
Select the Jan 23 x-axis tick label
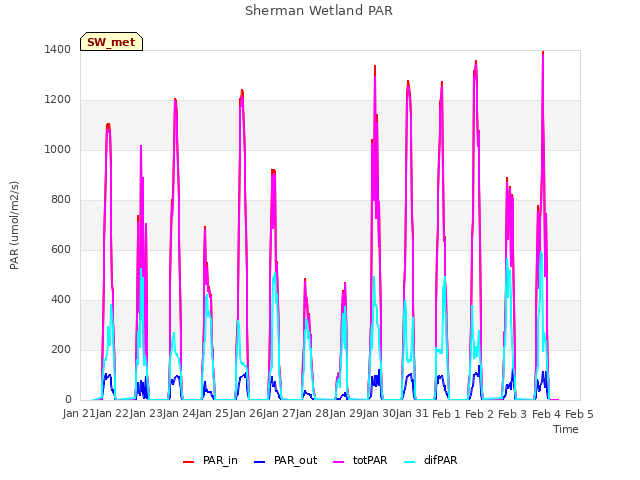coord(146,414)
